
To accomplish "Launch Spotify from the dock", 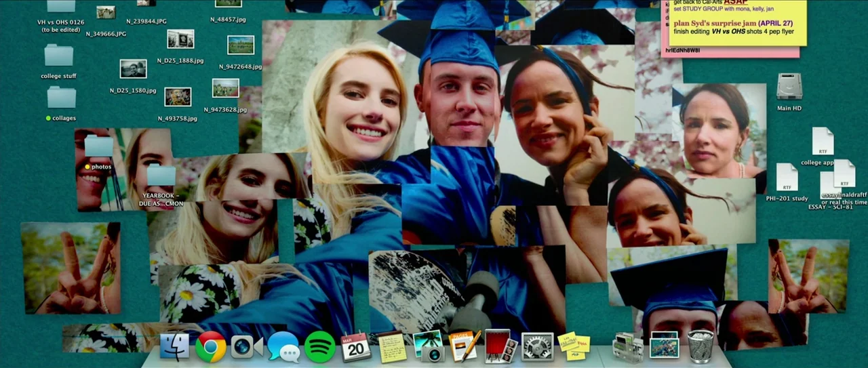I will [320, 347].
